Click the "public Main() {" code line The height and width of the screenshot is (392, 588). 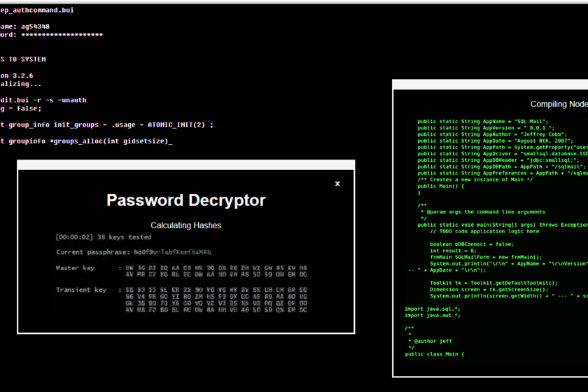click(440, 186)
